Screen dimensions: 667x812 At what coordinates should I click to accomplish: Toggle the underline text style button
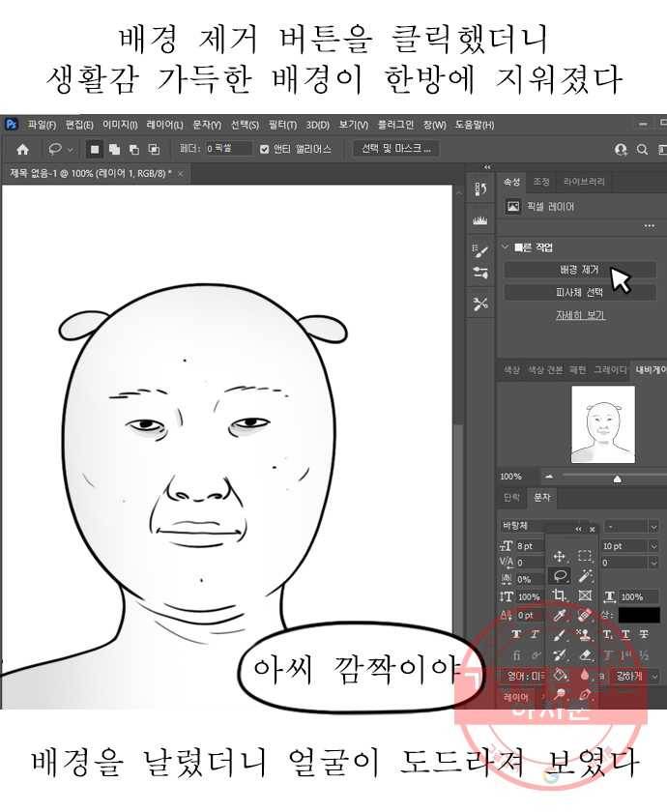625,635
